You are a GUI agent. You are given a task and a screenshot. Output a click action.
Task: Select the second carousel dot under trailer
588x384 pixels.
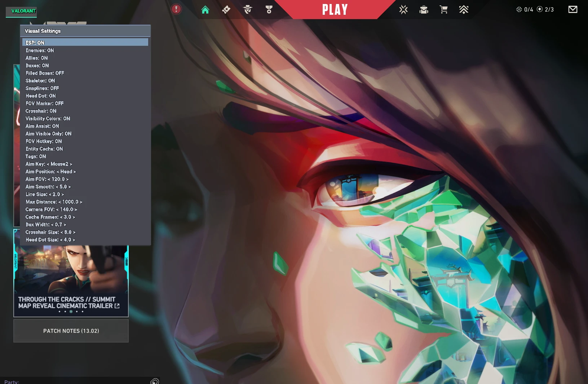[65, 312]
